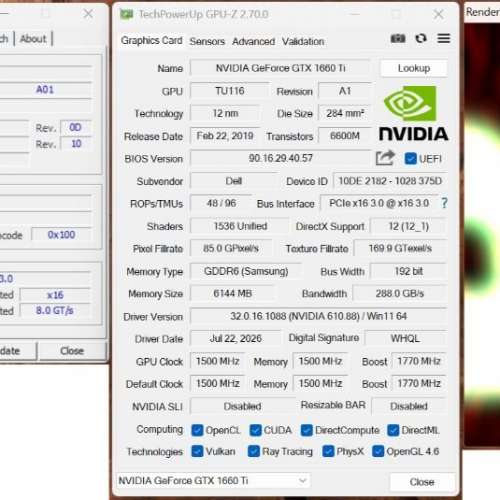Close the left window with title bar X
500x500 pixels.
88,14
